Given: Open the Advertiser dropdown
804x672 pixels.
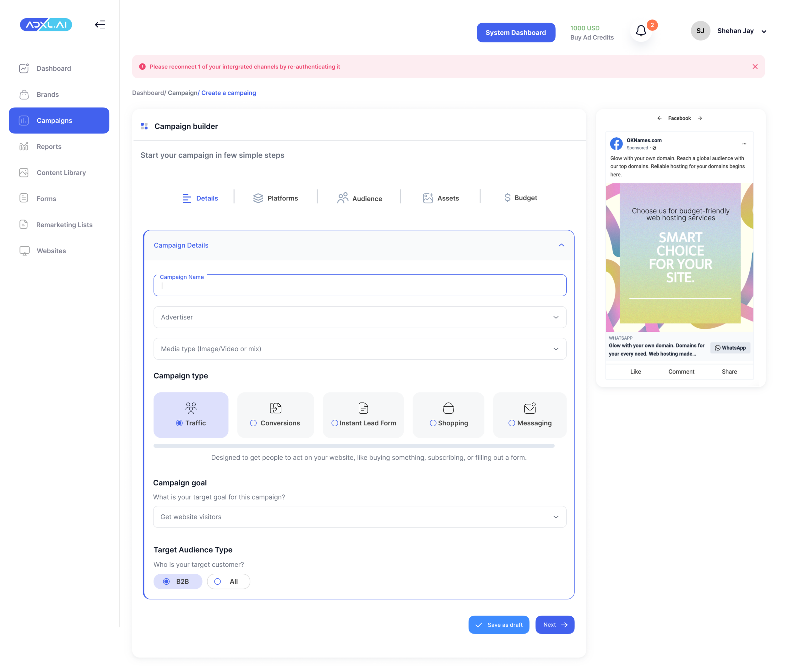Looking at the screenshot, I should pyautogui.click(x=360, y=317).
